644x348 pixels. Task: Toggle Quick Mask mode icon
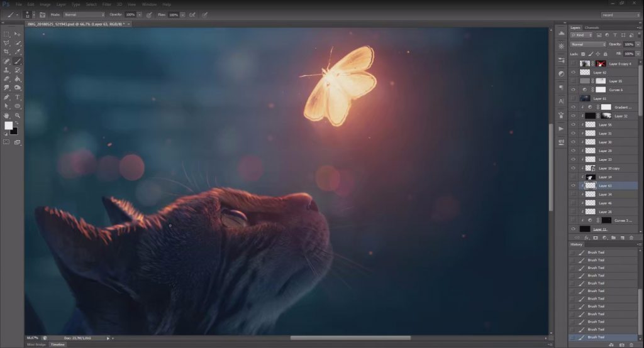point(6,142)
